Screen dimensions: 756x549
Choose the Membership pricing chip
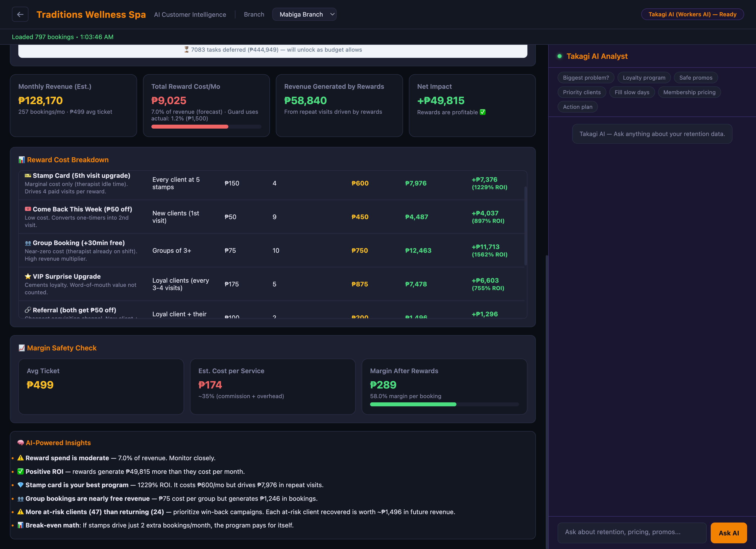click(x=689, y=92)
